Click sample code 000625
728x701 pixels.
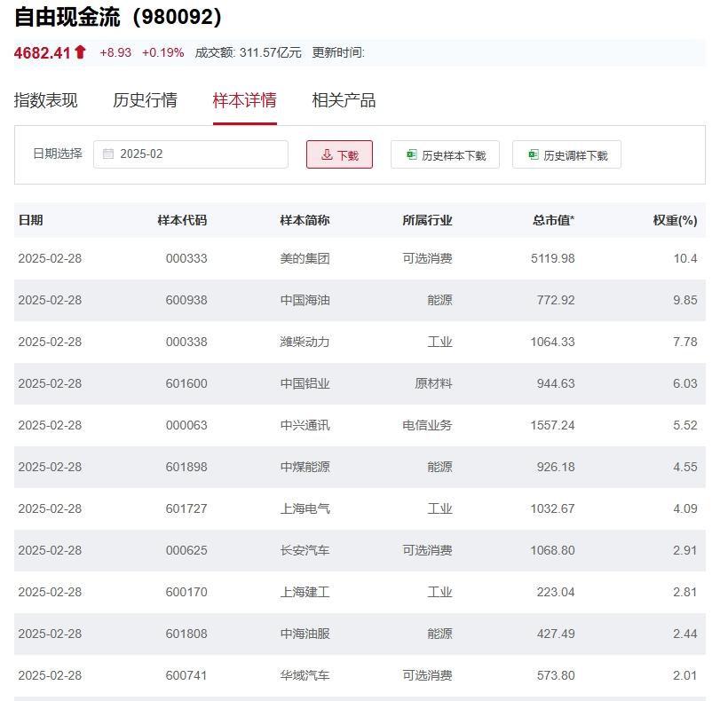click(x=186, y=550)
